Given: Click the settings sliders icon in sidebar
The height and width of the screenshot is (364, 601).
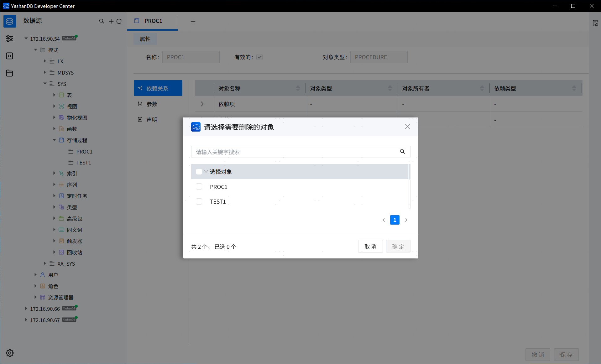Looking at the screenshot, I should click(x=9, y=39).
